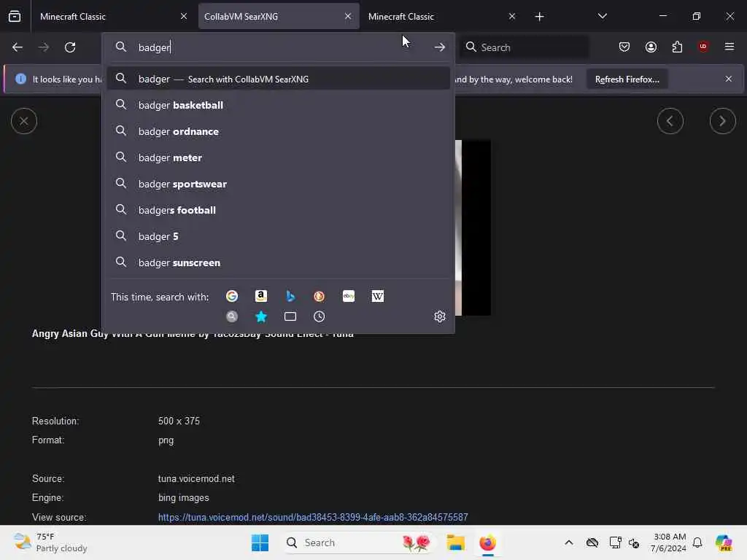Open Firefox View button
Screen dimensions: 747x560
(15, 16)
